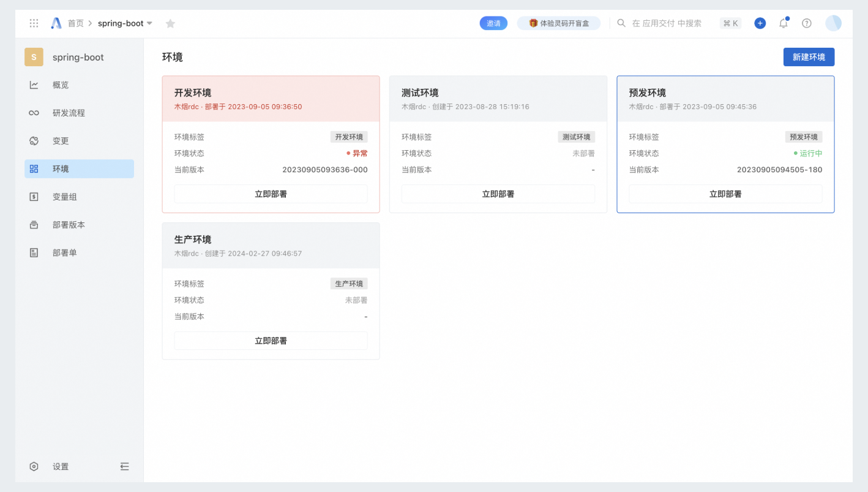Click 立即部署 in the 测试环境 card
This screenshot has height=492, width=868.
[x=498, y=194]
